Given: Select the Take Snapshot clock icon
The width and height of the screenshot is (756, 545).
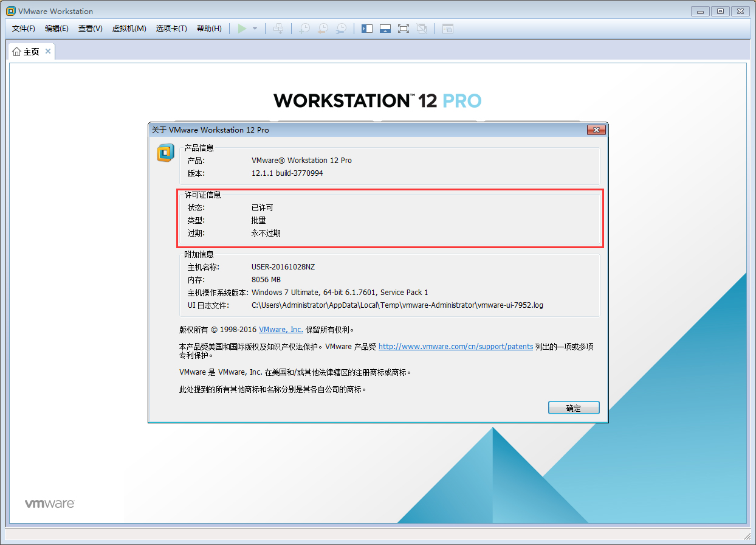Looking at the screenshot, I should [304, 28].
